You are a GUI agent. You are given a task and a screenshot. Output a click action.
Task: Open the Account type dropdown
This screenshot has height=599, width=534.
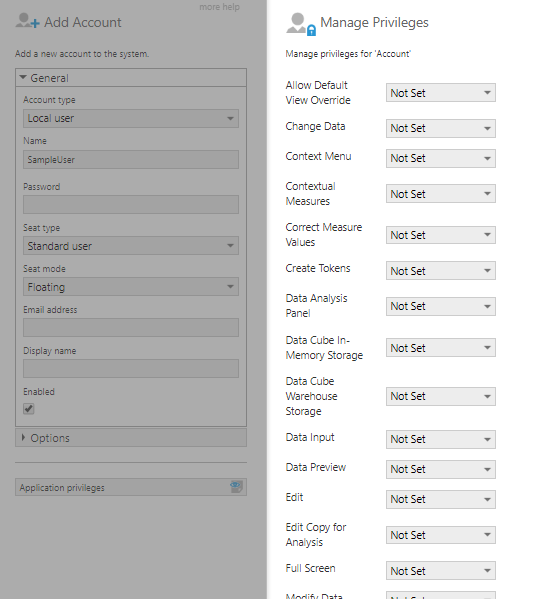point(131,118)
